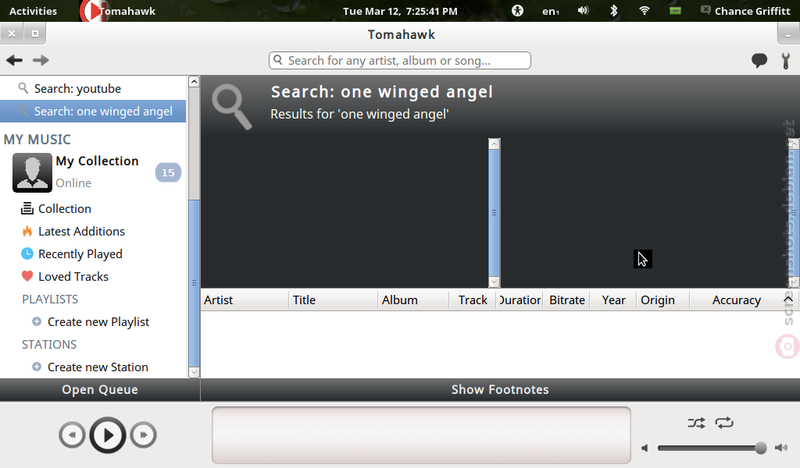
Task: Go forward with the right arrow
Action: (x=41, y=60)
